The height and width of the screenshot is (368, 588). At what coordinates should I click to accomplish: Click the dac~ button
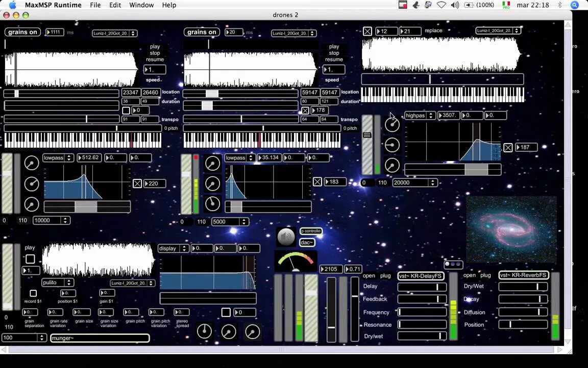[307, 243]
